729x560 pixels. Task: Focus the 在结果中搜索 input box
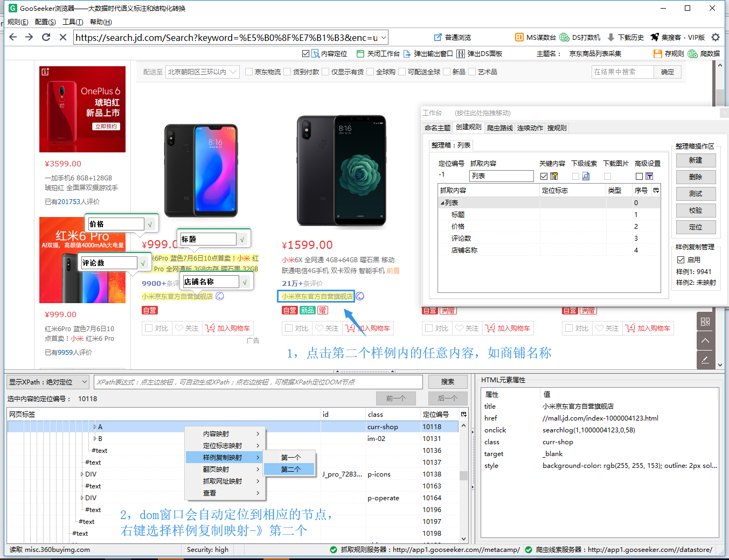click(x=622, y=72)
